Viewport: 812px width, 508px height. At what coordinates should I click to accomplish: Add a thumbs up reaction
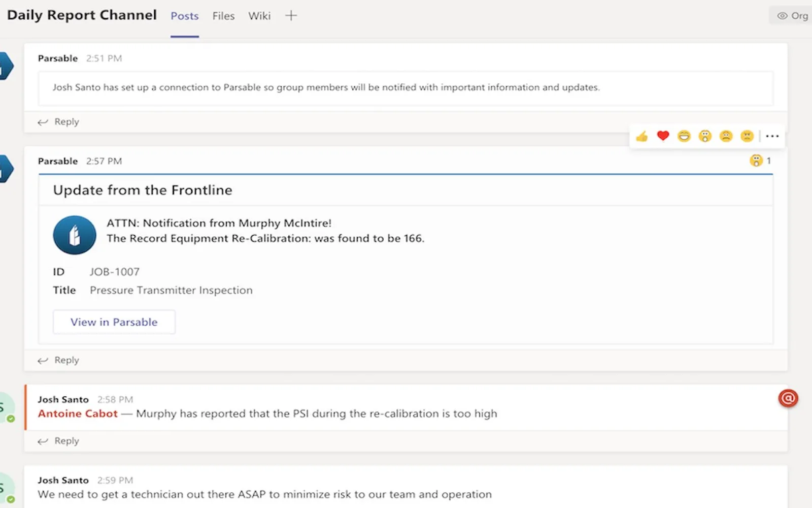point(642,136)
